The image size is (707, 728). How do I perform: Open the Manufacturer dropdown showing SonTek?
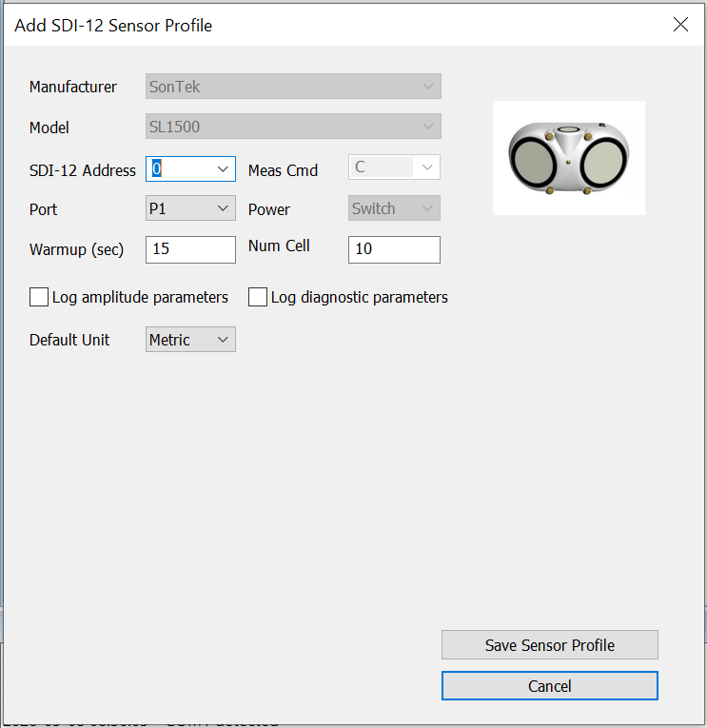[x=293, y=87]
